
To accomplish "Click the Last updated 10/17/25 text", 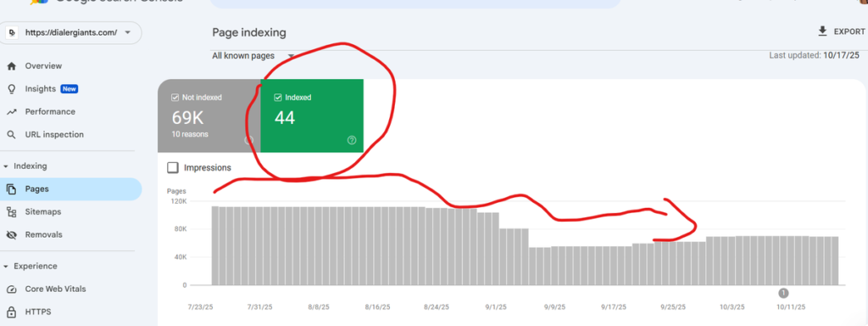I will pyautogui.click(x=815, y=55).
